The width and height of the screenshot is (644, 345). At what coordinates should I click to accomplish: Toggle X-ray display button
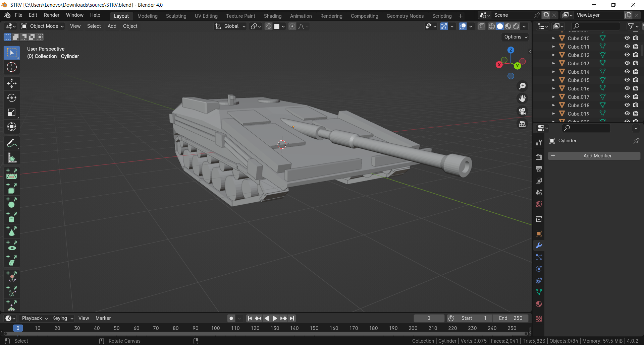[481, 26]
